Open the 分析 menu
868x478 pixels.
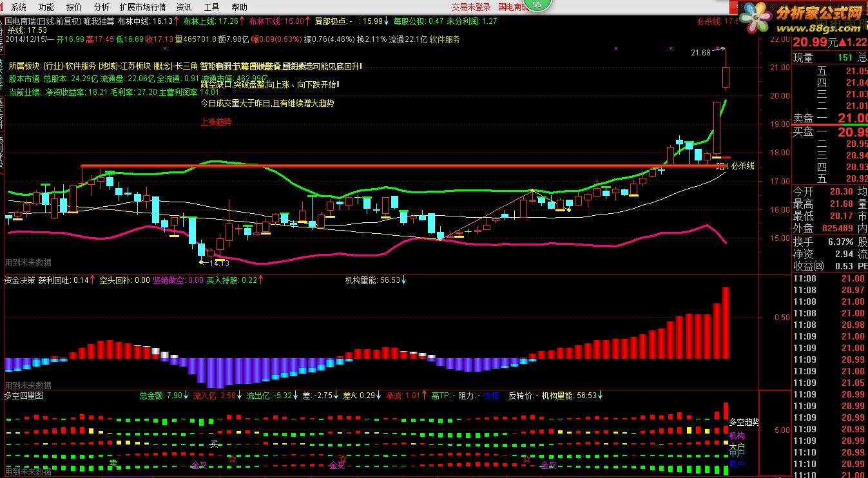(101, 7)
